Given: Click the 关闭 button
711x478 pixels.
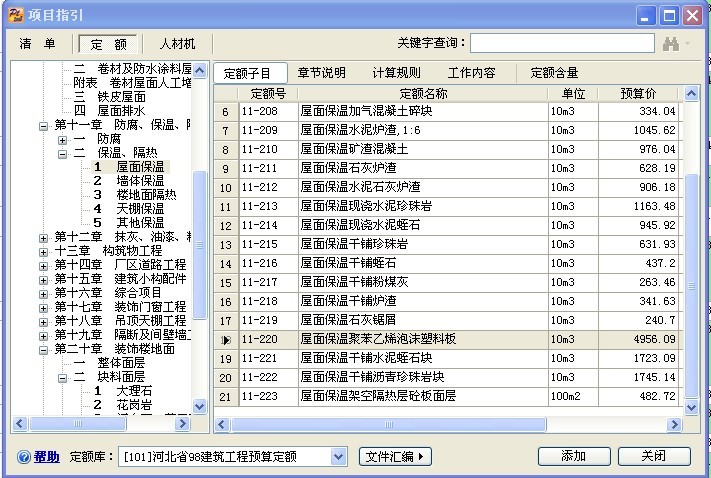Looking at the screenshot, I should [654, 456].
